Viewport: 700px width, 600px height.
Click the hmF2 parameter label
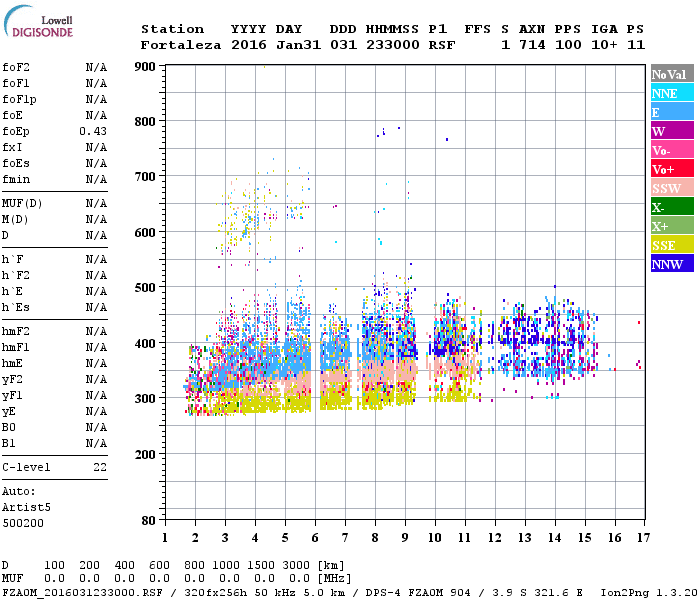[x=16, y=331]
